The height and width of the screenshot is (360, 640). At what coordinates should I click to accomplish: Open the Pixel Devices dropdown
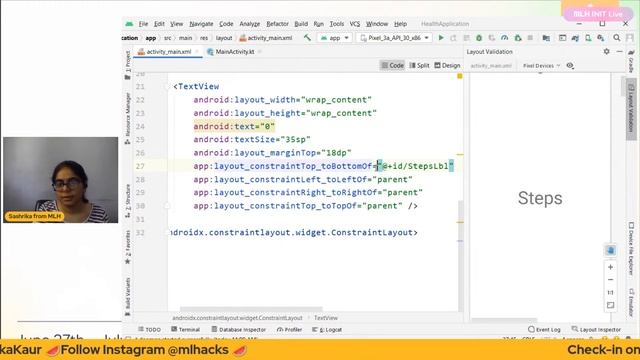pos(541,66)
